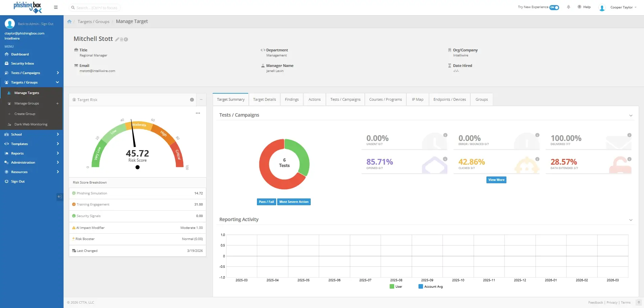Click the View More button
This screenshot has width=644, height=308.
click(x=496, y=180)
